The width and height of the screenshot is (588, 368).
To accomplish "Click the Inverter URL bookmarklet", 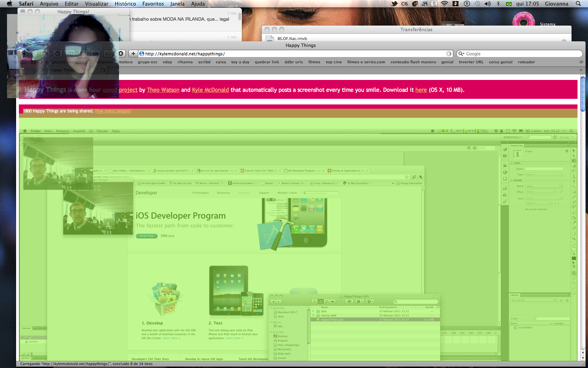I will tap(471, 62).
